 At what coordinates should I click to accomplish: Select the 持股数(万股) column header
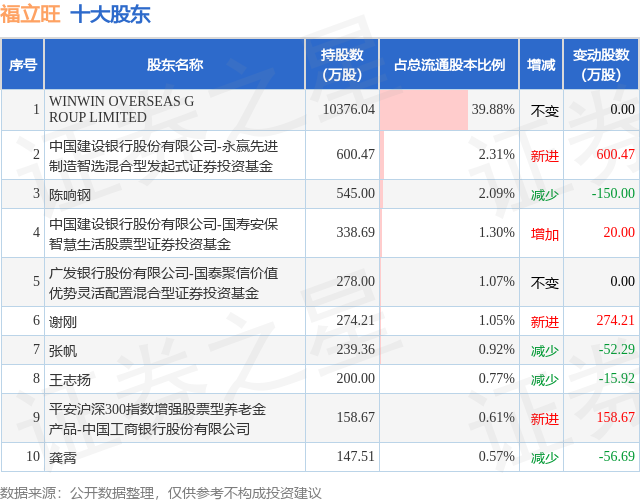[342, 64]
